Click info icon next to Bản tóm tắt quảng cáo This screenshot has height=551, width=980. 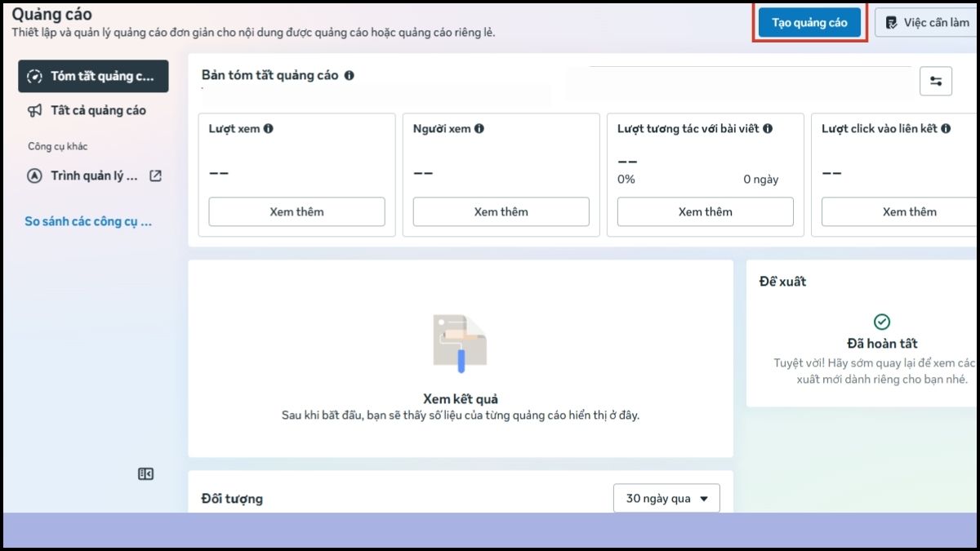click(x=350, y=75)
